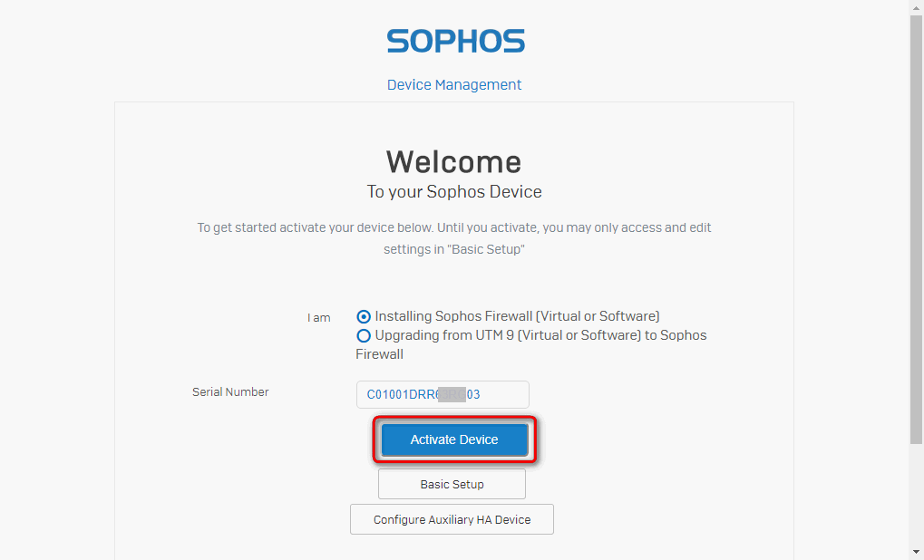The width and height of the screenshot is (924, 560).
Task: Focus the Serial Number input field
Action: click(x=443, y=394)
